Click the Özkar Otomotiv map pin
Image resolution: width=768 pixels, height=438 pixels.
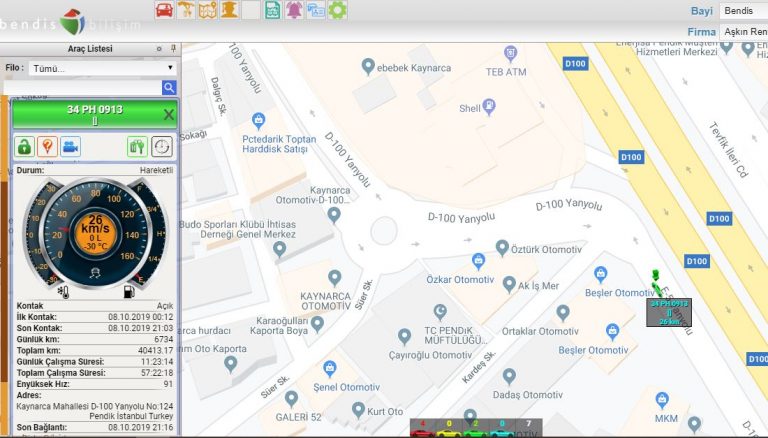click(x=478, y=262)
